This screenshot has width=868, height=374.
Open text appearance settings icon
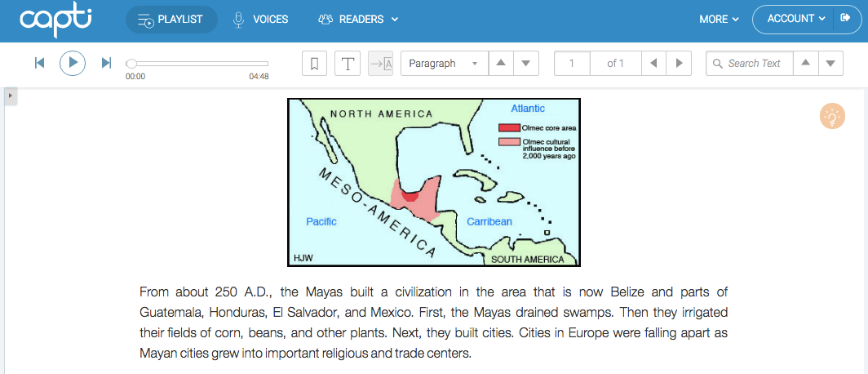[x=348, y=63]
